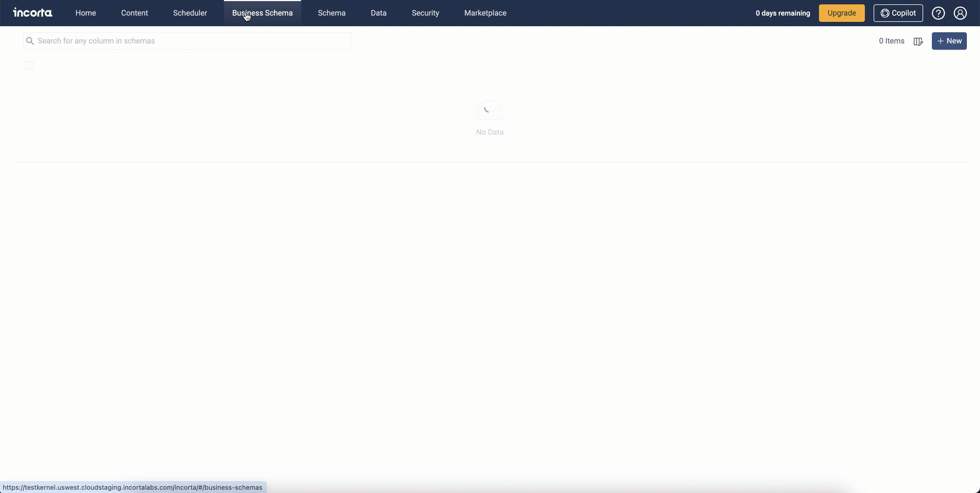The image size is (980, 493).
Task: Switch to the Schema tab
Action: (x=331, y=13)
